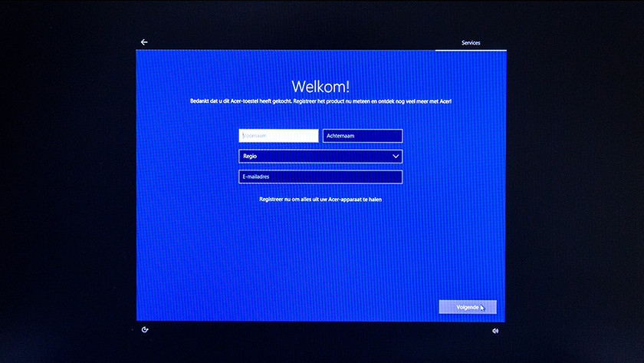644x363 pixels.
Task: Click the volume speaker icon
Action: click(495, 331)
